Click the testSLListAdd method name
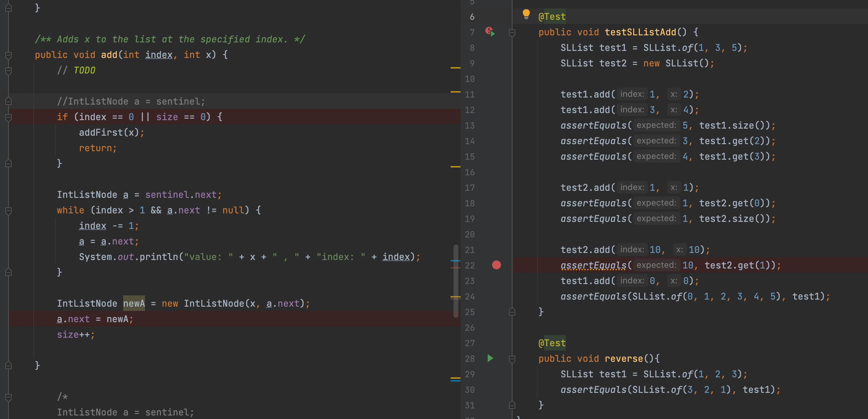Screen dimensions: 868x419 tap(640, 32)
